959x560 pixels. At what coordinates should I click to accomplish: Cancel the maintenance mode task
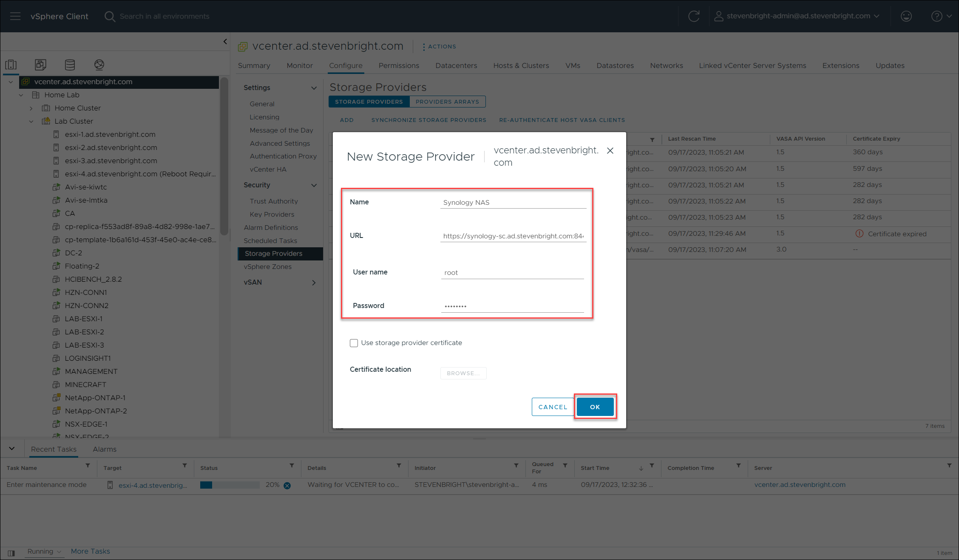click(x=287, y=486)
